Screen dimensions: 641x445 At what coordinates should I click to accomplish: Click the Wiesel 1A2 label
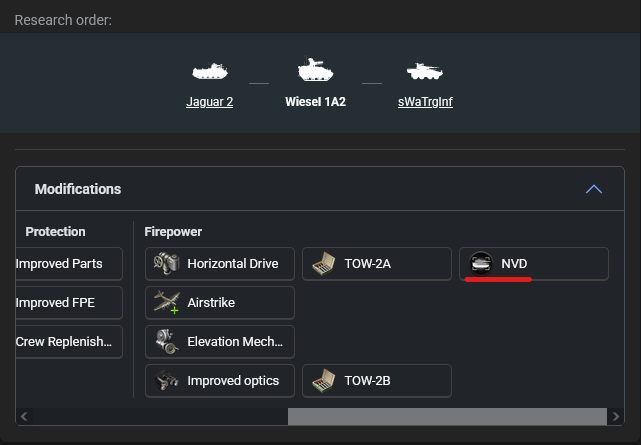315,101
